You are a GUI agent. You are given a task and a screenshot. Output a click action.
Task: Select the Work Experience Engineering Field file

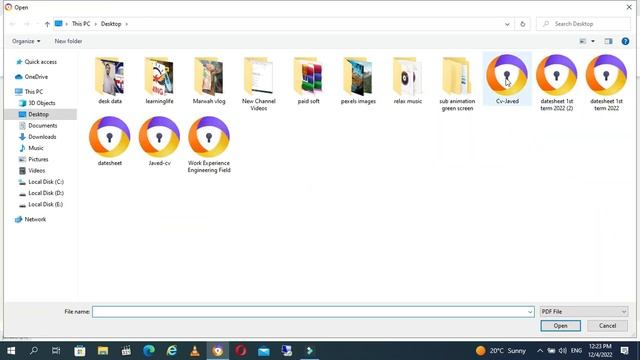209,145
